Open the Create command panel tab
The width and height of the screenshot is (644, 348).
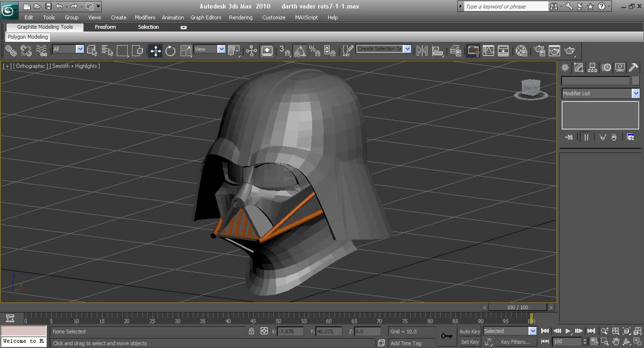coord(565,67)
